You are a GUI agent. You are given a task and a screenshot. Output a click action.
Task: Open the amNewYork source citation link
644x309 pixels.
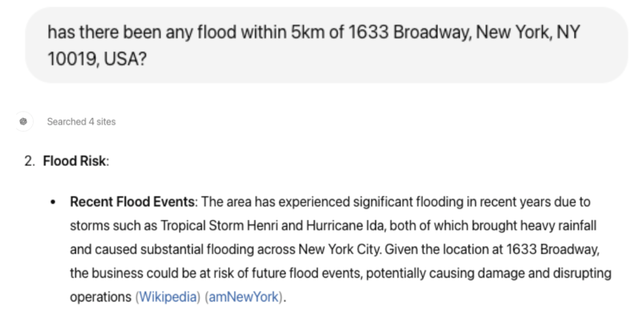click(x=243, y=297)
